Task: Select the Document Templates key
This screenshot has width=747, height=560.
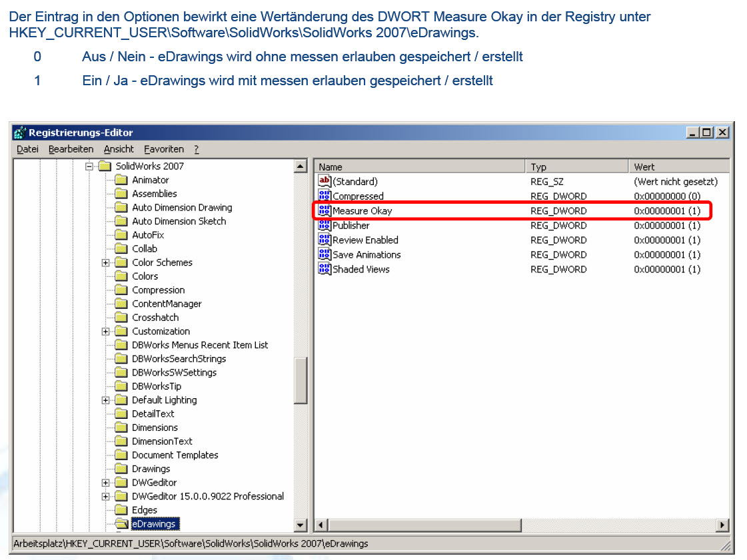Action: click(x=175, y=455)
